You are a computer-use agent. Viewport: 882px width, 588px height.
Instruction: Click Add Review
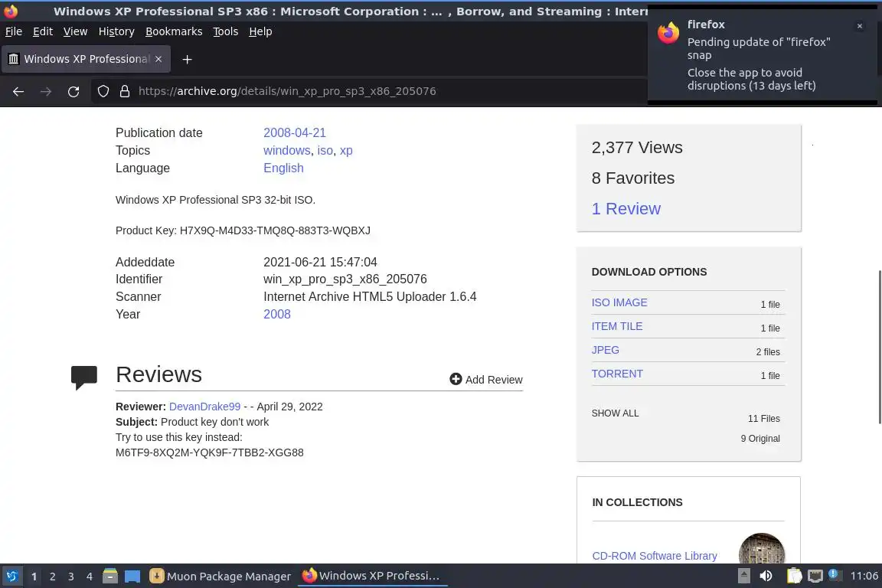[x=486, y=379]
